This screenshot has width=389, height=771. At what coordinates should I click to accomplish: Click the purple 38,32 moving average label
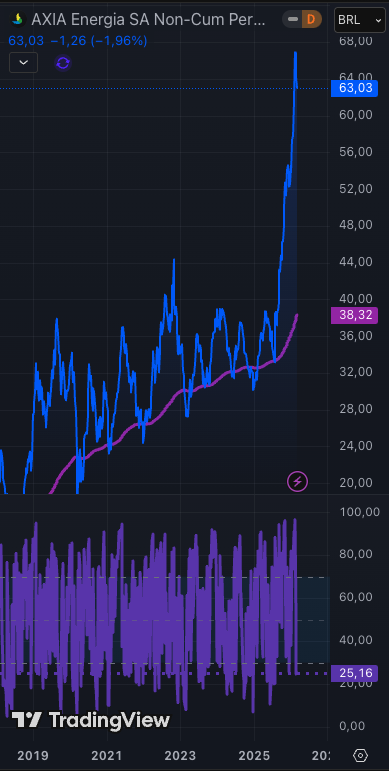point(355,315)
